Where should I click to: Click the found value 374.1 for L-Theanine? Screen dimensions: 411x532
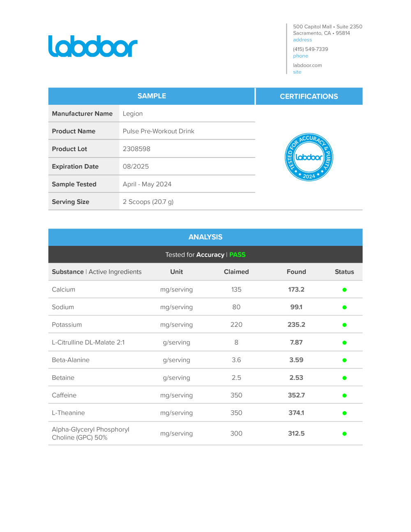pyautogui.click(x=296, y=413)
